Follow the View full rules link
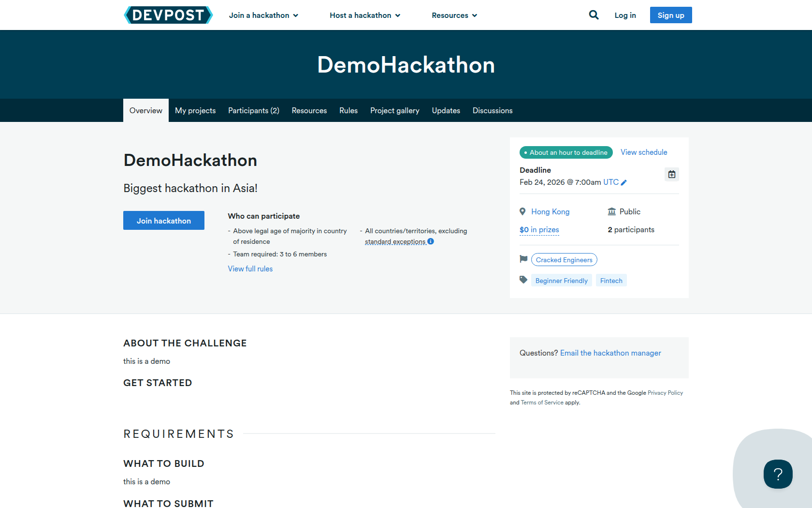Image resolution: width=812 pixels, height=508 pixels. click(x=250, y=269)
